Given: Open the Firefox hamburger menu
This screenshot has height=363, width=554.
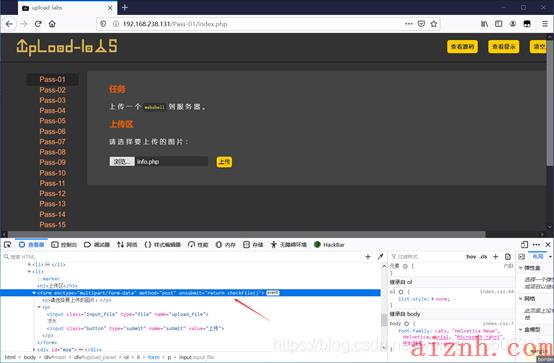Looking at the screenshot, I should click(x=545, y=24).
